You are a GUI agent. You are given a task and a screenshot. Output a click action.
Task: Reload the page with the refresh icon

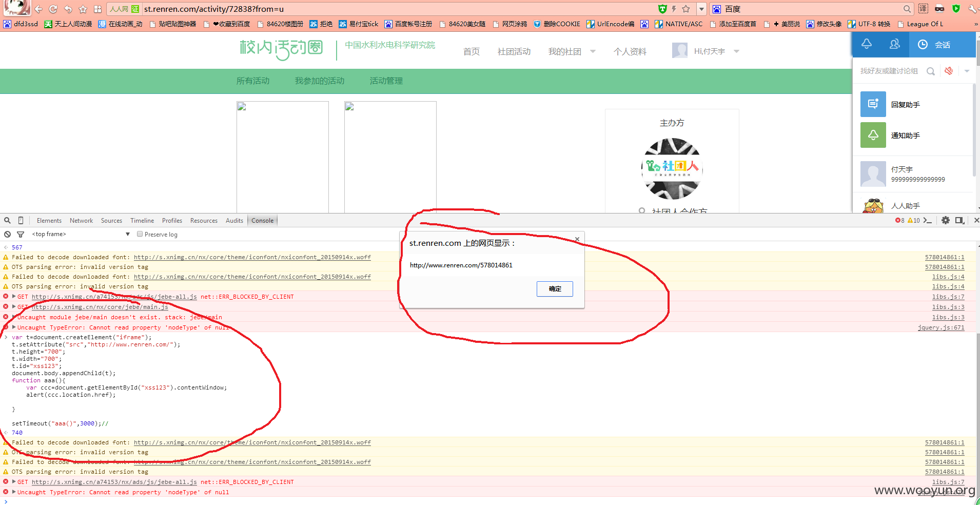pos(53,9)
